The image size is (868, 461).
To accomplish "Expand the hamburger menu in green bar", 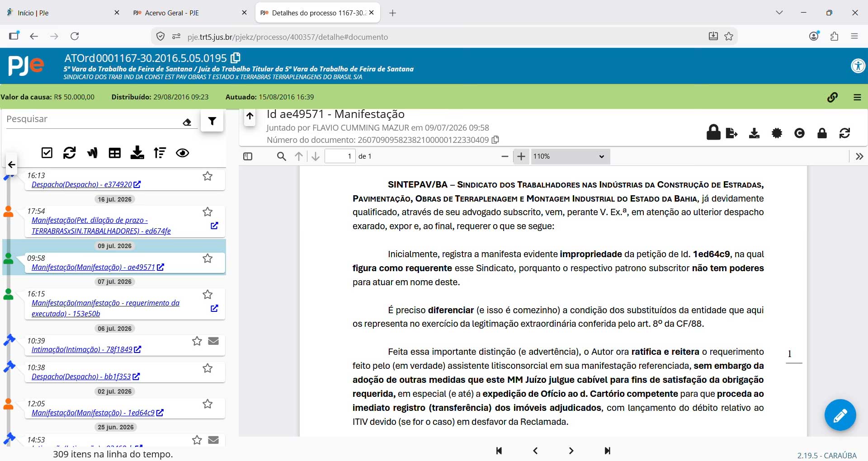I will (x=857, y=97).
